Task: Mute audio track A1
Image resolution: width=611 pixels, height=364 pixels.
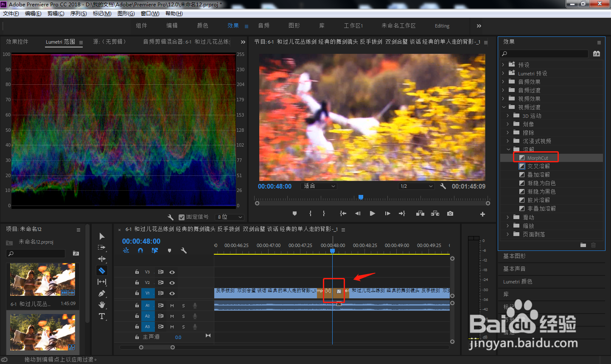Action: [172, 306]
